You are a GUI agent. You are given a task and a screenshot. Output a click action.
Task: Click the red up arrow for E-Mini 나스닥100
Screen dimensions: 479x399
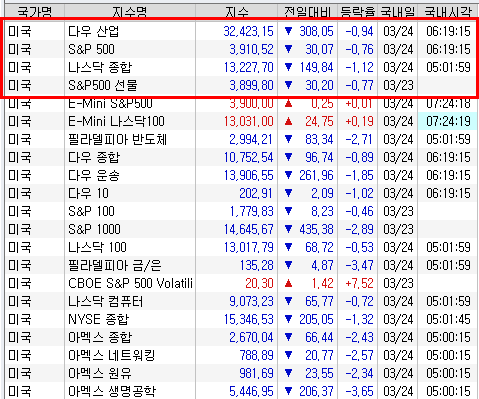(289, 121)
